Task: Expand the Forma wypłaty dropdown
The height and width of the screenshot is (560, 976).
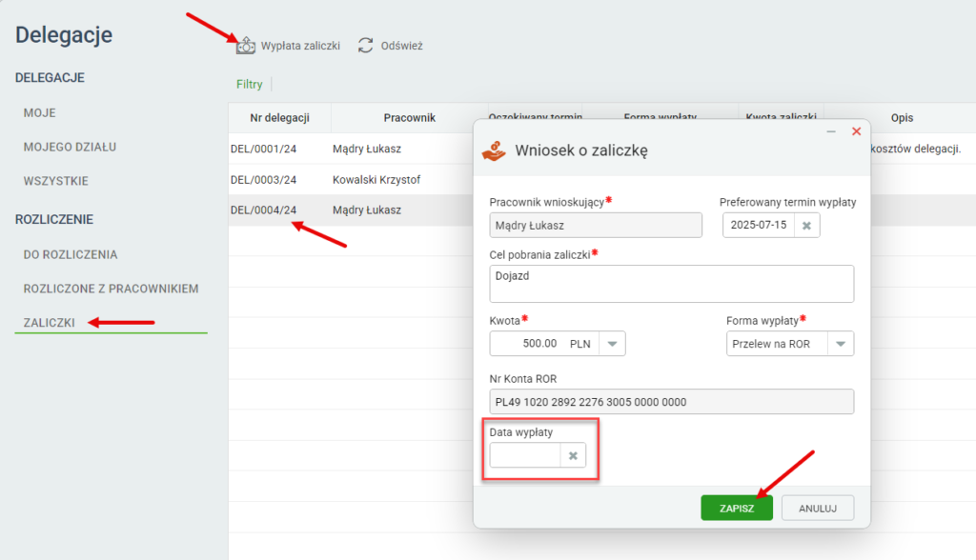Action: (841, 344)
